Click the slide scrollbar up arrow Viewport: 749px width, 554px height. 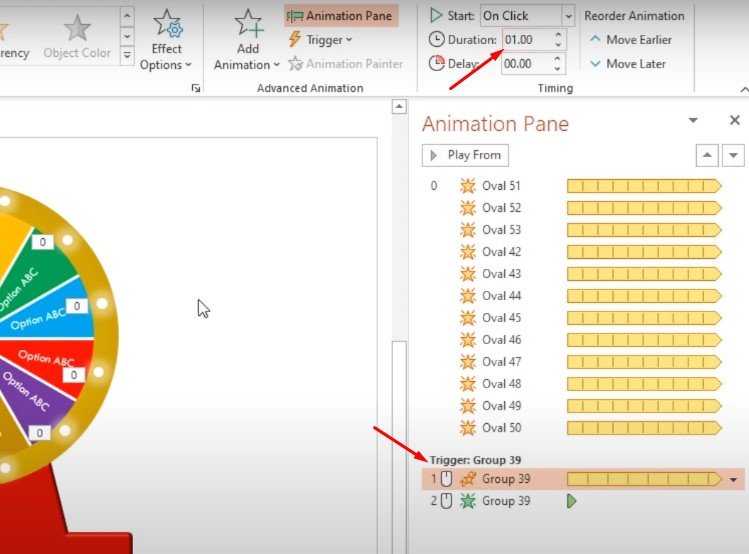pyautogui.click(x=399, y=107)
